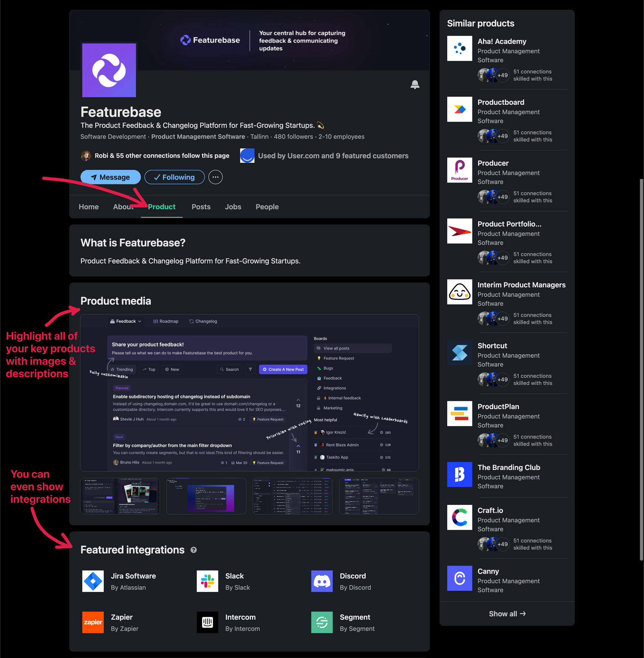Image resolution: width=644 pixels, height=658 pixels.
Task: Click the Intercom integration icon
Action: (x=207, y=623)
